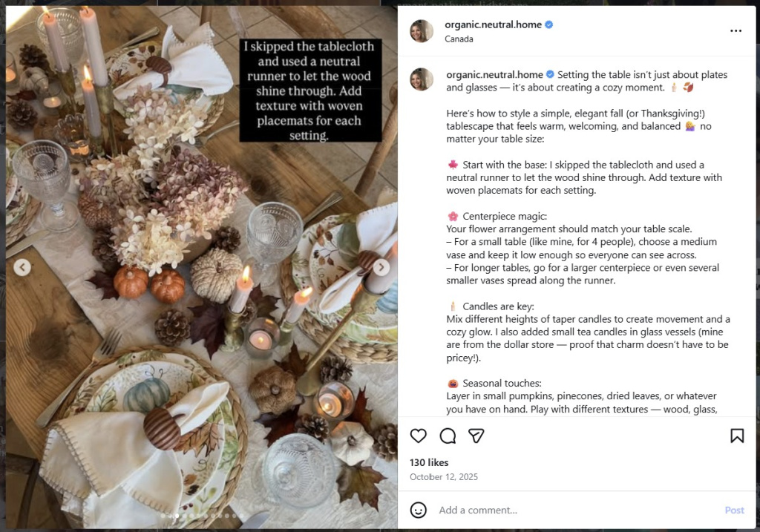Click the carousel dot indicators below the photo
The width and height of the screenshot is (760, 532).
point(202,515)
